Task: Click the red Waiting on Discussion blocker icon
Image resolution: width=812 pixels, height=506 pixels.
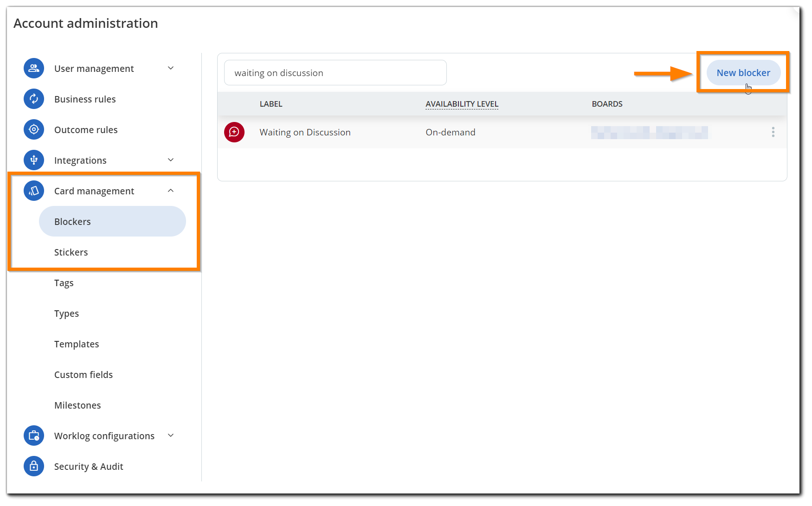Action: pyautogui.click(x=234, y=132)
